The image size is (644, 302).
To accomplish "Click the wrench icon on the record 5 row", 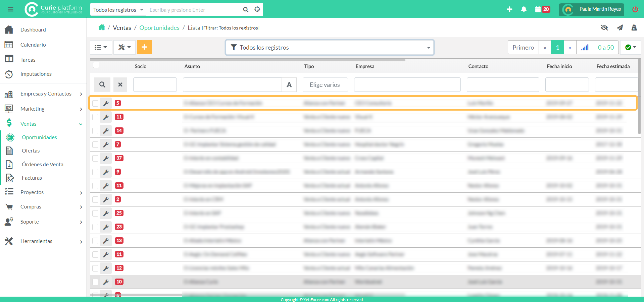I will [x=106, y=103].
